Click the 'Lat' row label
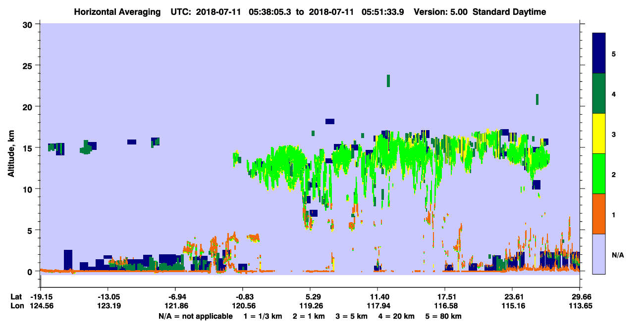The width and height of the screenshot is (644, 330). tap(16, 297)
